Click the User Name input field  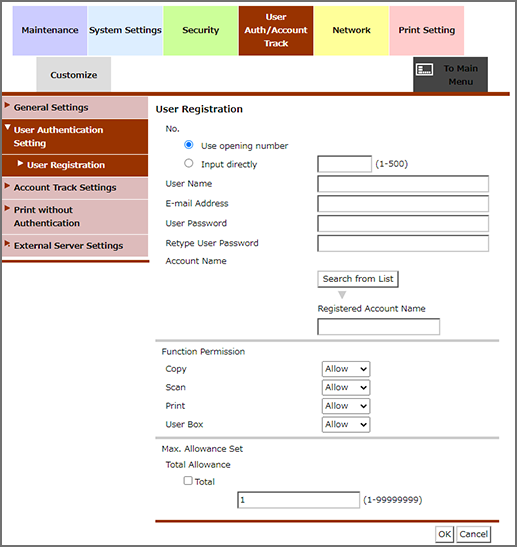[x=403, y=184]
